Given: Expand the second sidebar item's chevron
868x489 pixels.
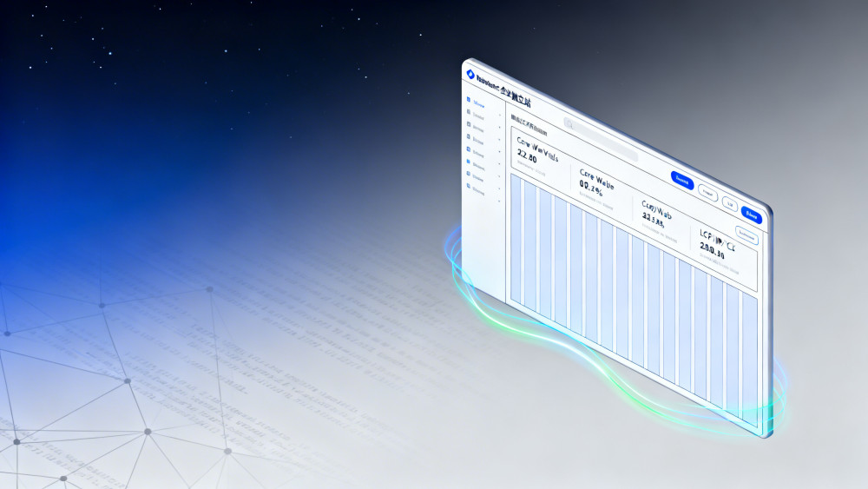Looking at the screenshot, I should [x=499, y=116].
